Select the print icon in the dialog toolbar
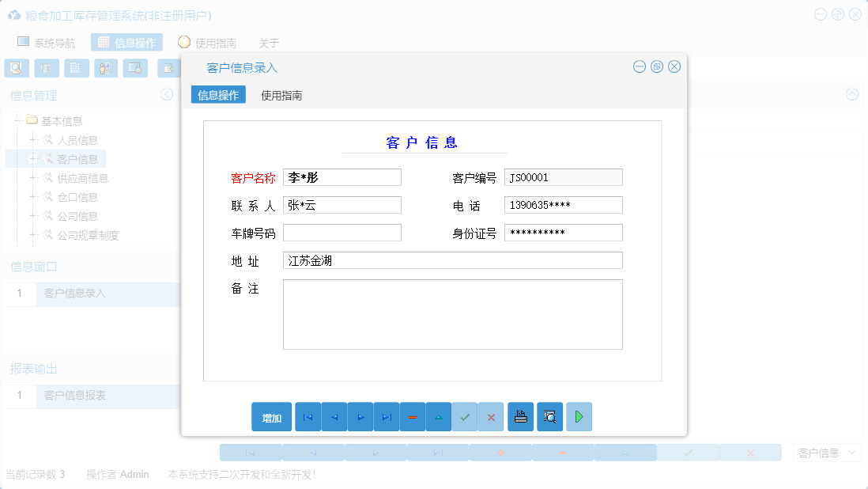The height and width of the screenshot is (489, 868). pyautogui.click(x=520, y=417)
